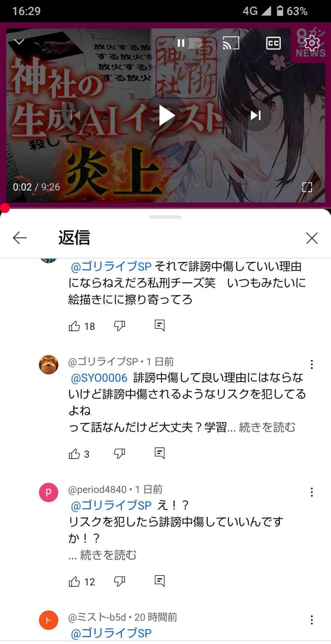Toggle closed captions CC button

(273, 43)
